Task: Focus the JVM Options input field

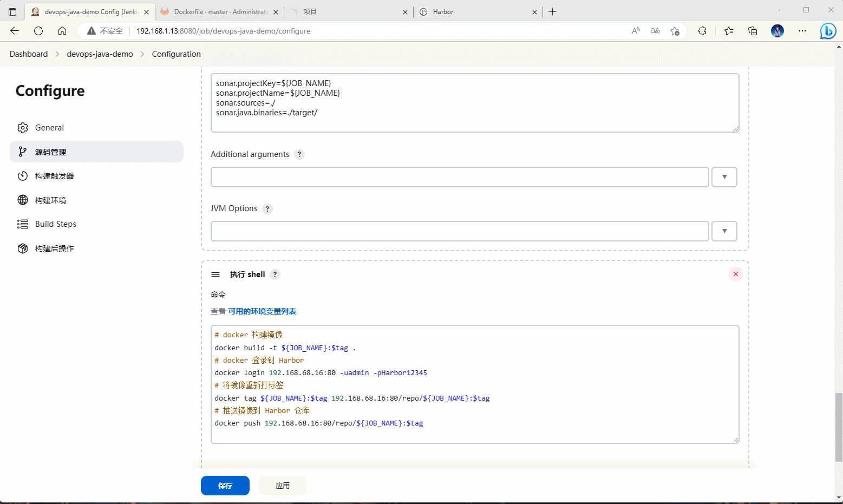Action: pos(460,231)
